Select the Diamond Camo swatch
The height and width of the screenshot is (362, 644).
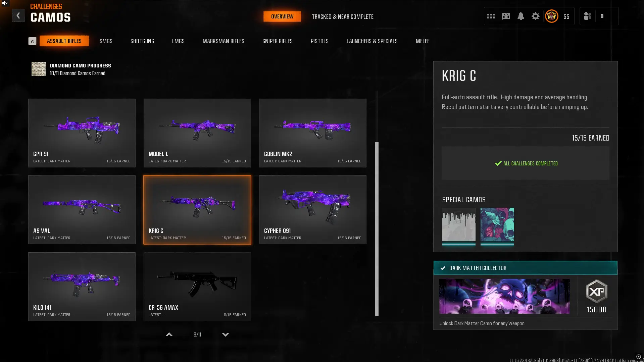pos(39,69)
